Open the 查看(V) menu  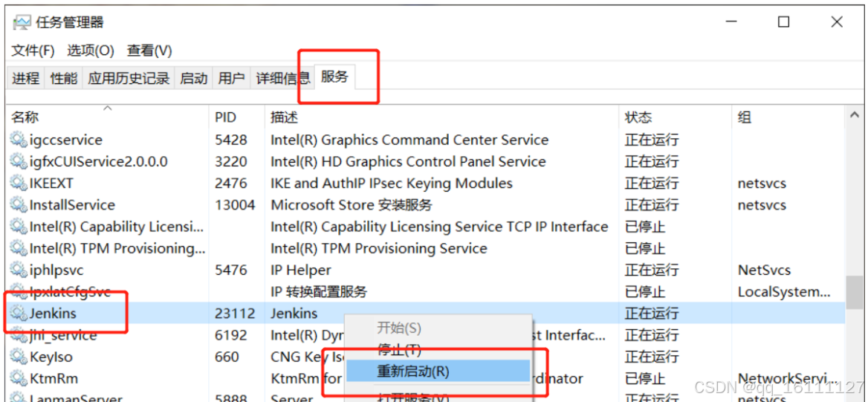149,51
